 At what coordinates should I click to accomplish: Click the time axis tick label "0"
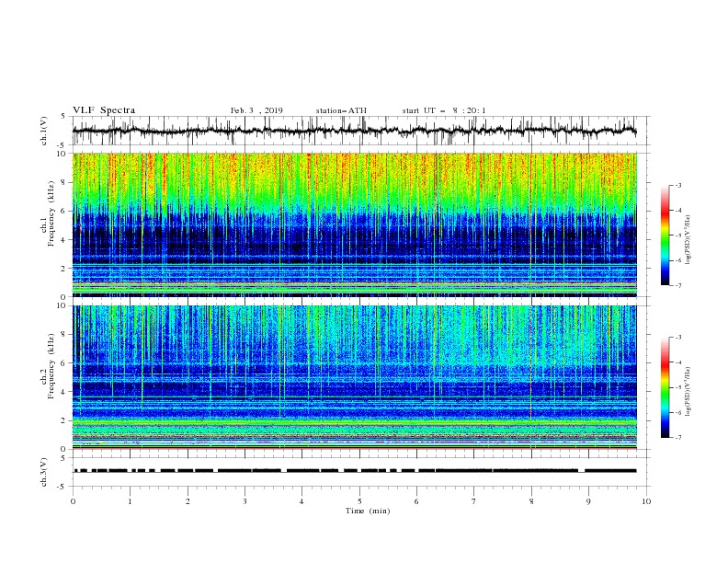tap(73, 501)
